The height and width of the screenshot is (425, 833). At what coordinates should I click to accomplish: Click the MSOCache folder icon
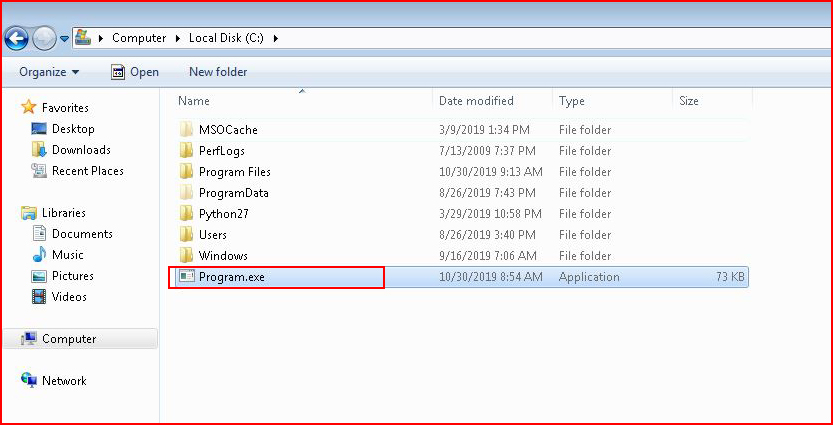click(x=186, y=129)
